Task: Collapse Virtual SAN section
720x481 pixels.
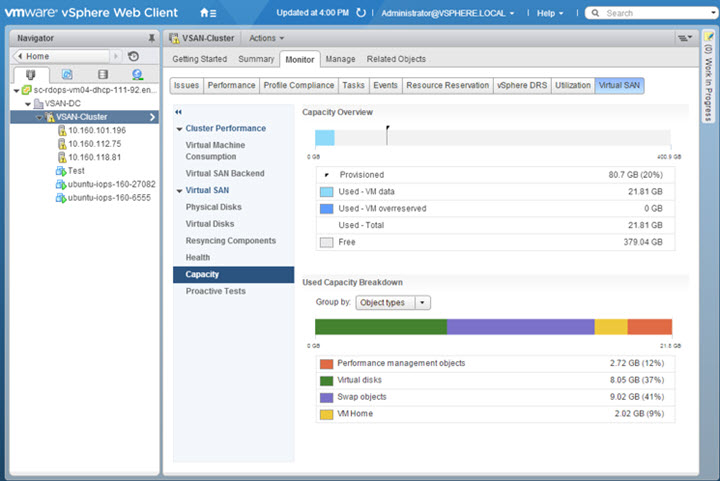Action: coord(179,191)
